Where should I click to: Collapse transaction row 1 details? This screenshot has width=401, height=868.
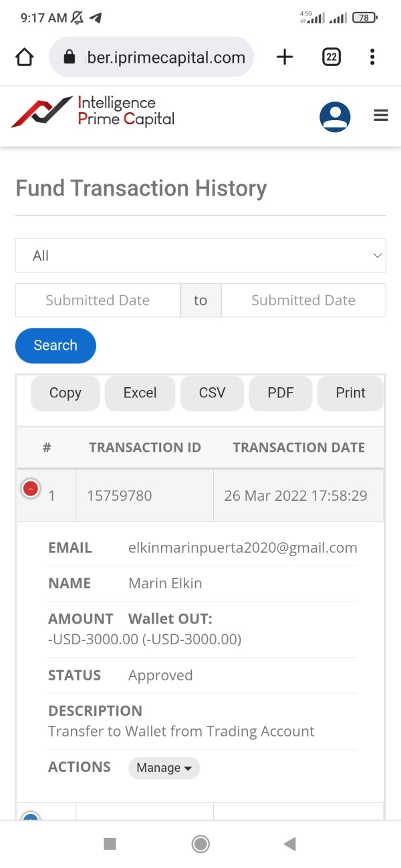click(30, 489)
